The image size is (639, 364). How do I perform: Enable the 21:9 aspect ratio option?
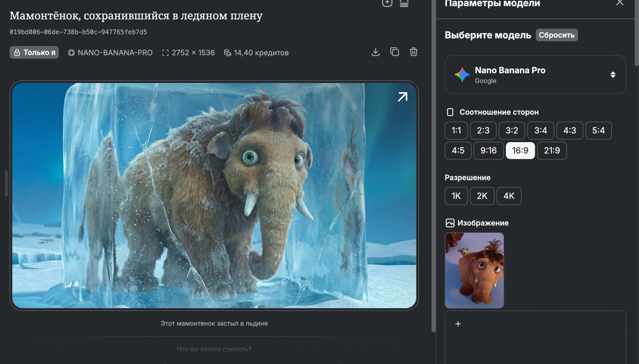click(x=552, y=150)
